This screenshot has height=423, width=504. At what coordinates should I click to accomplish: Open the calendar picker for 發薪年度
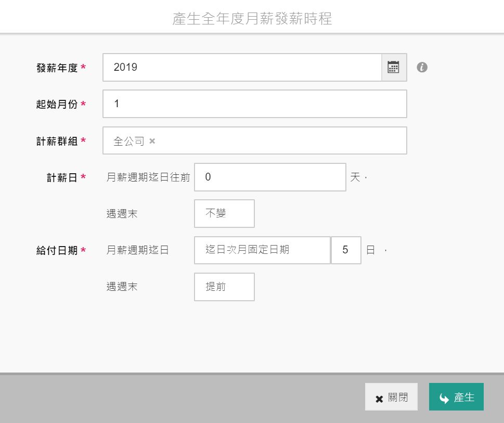[393, 67]
